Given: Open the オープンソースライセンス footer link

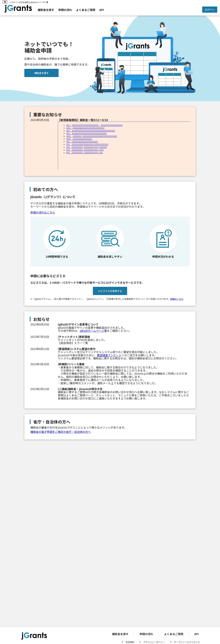Looking at the screenshot, I should tap(187, 642).
